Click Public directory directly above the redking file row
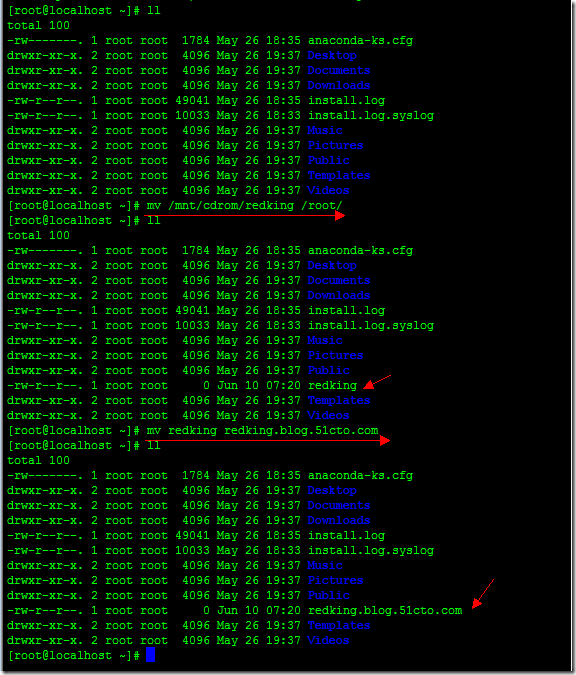The height and width of the screenshot is (675, 576). [x=328, y=370]
